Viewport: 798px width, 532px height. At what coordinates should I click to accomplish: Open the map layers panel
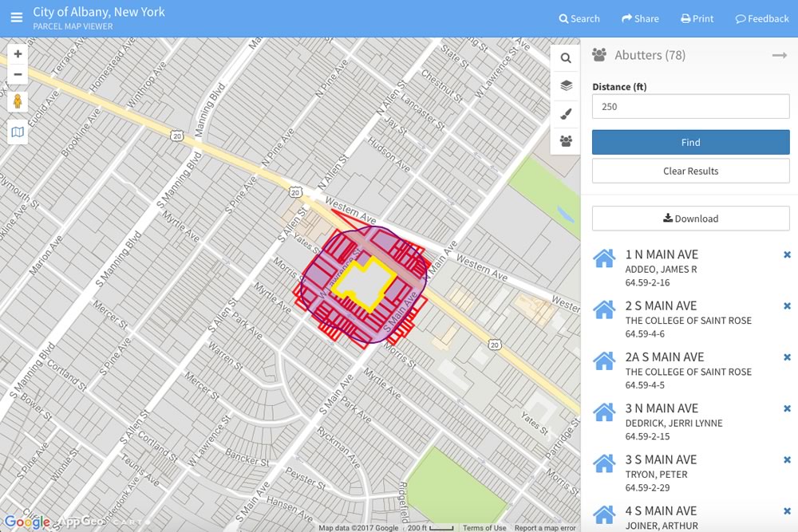[x=566, y=85]
